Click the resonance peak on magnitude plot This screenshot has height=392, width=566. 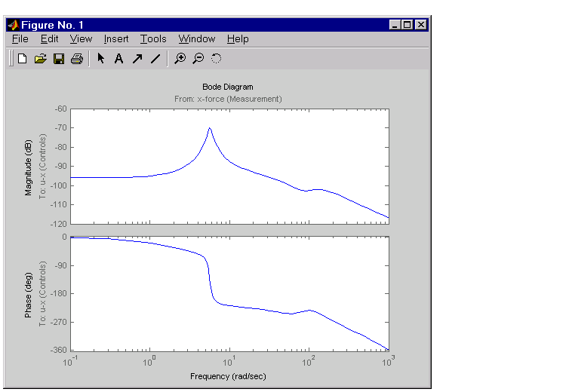210,129
